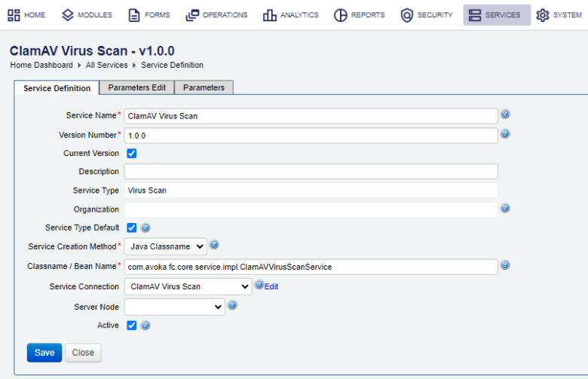This screenshot has height=379, width=588.
Task: Open help for Server Node dropdown
Action: point(232,305)
